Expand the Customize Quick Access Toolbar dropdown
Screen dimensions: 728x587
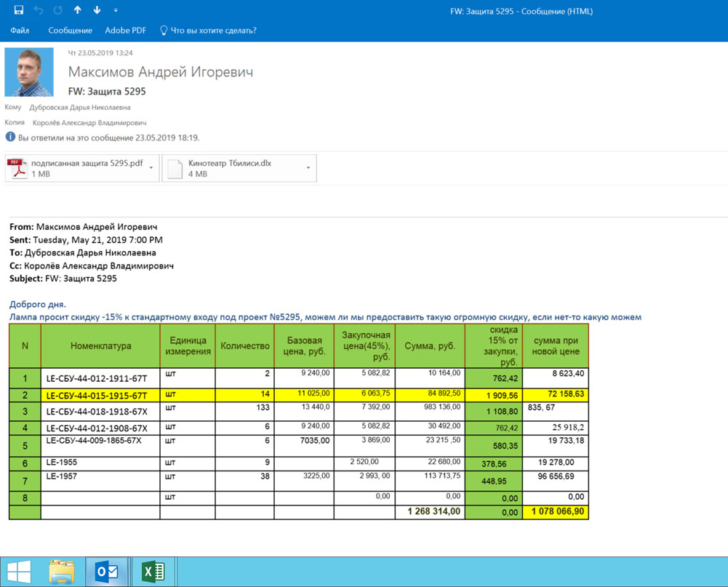(116, 11)
